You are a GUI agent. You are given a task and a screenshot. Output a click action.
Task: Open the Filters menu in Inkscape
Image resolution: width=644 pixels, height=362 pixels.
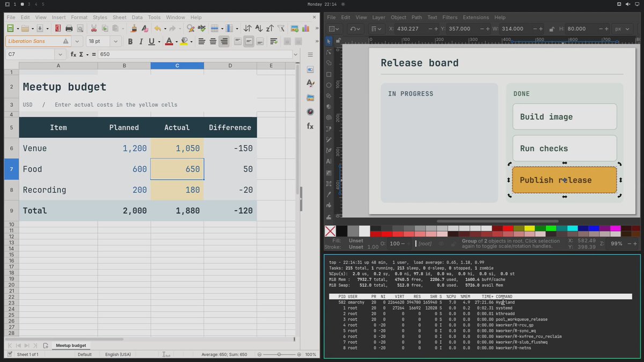(450, 18)
